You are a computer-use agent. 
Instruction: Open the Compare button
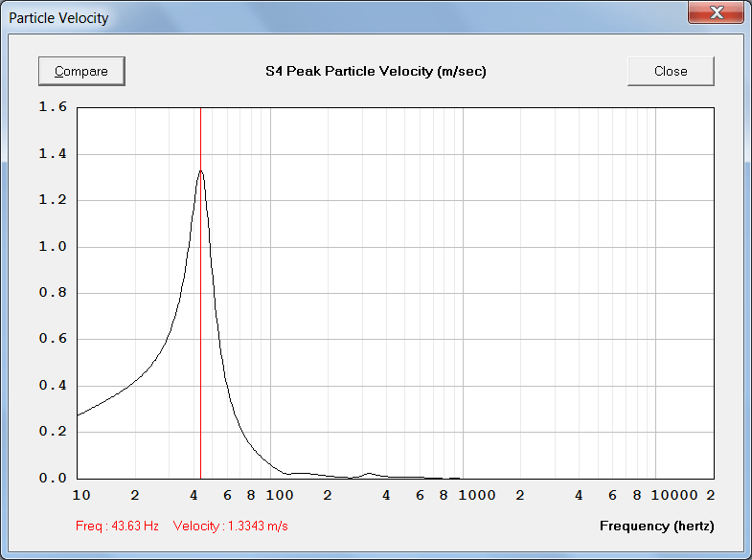coord(81,72)
